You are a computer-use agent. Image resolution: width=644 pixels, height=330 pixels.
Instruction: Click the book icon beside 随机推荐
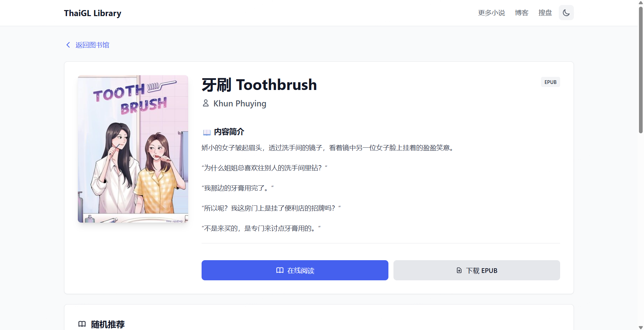coord(82,324)
